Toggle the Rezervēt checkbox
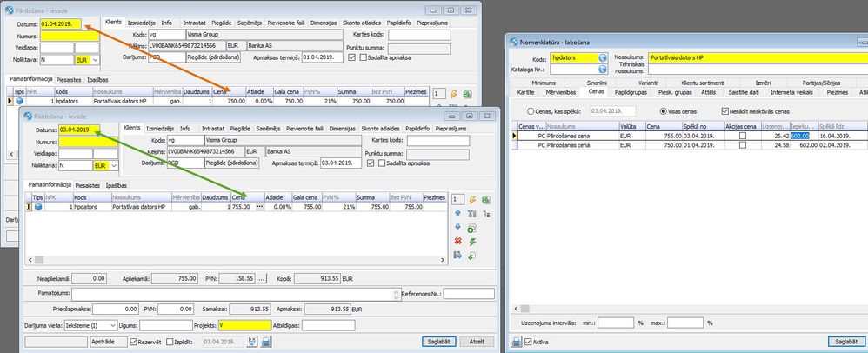Viewport: 868px width, 353px height. point(133,342)
